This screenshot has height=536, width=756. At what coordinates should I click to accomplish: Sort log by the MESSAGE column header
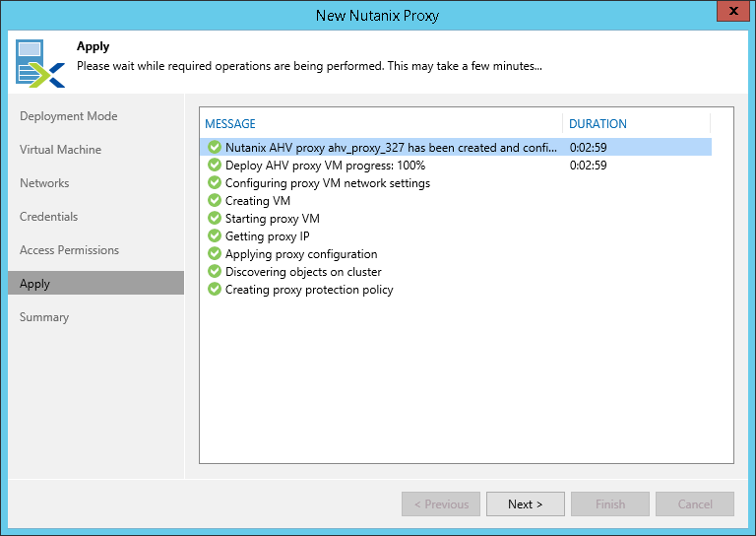230,124
